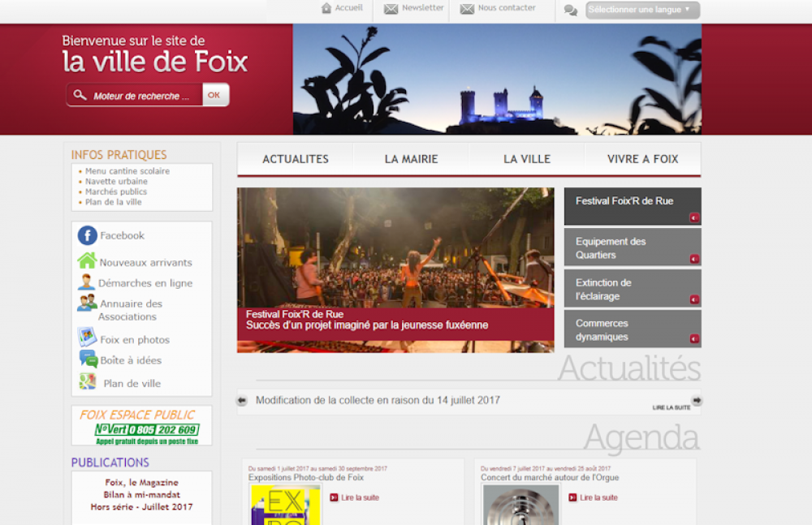This screenshot has width=812, height=525.
Task: Click the Expositions Photo-club thumbnail image
Action: [285, 505]
